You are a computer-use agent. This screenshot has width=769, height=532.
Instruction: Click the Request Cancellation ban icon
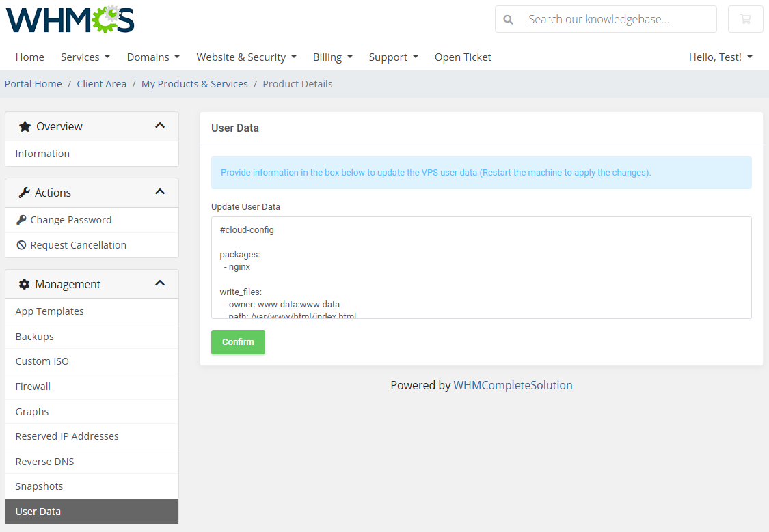(21, 245)
